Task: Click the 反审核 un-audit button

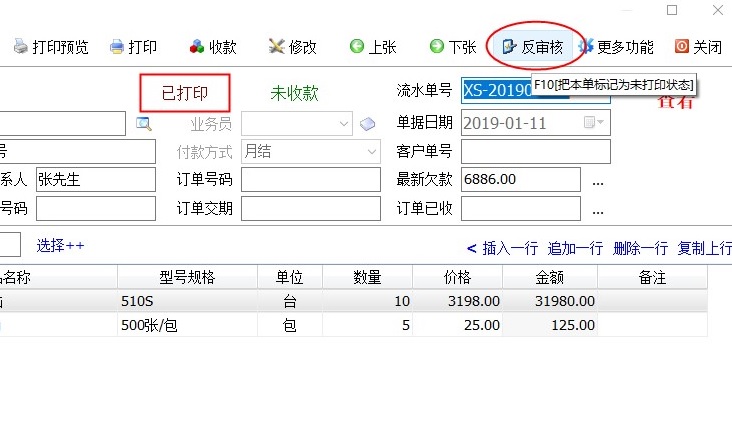Action: coord(533,47)
